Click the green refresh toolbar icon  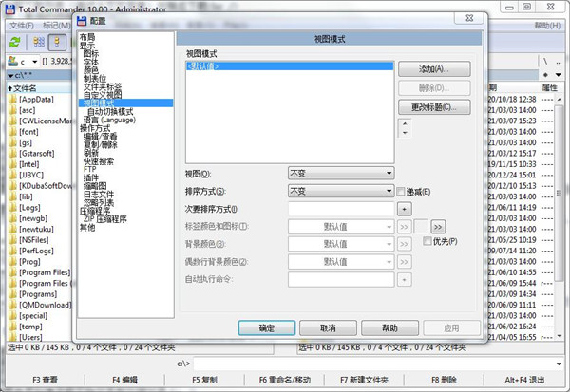tap(15, 42)
